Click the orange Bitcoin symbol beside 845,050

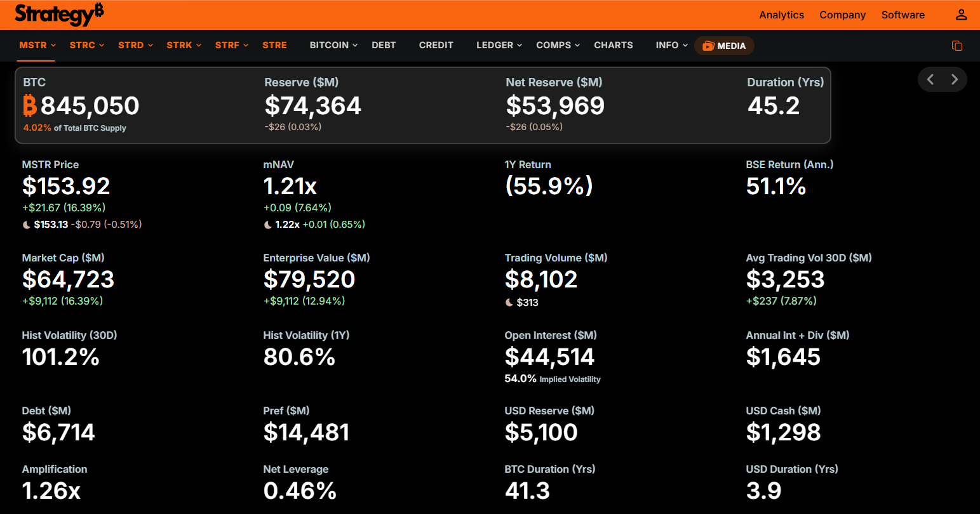(30, 105)
